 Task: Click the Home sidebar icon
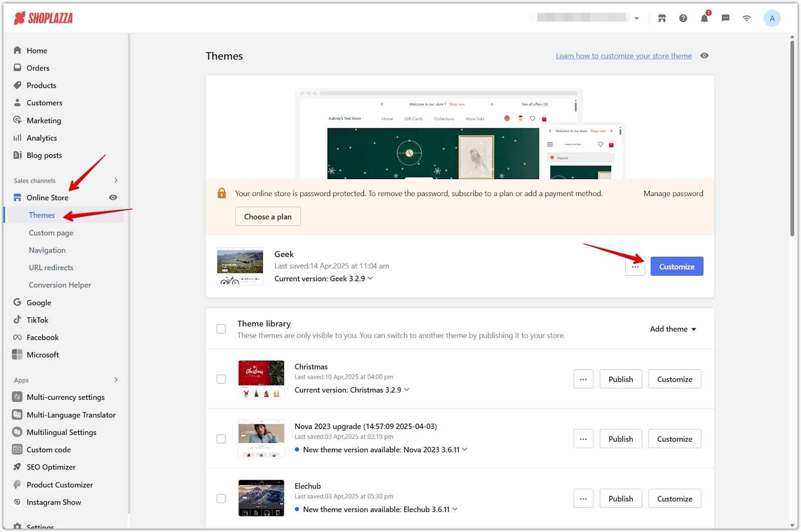point(18,50)
